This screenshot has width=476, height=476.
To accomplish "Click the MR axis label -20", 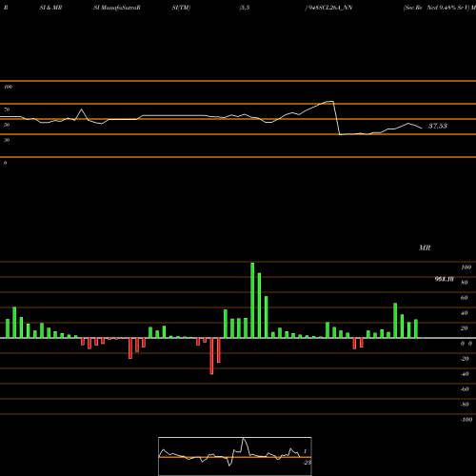I will point(465,359).
